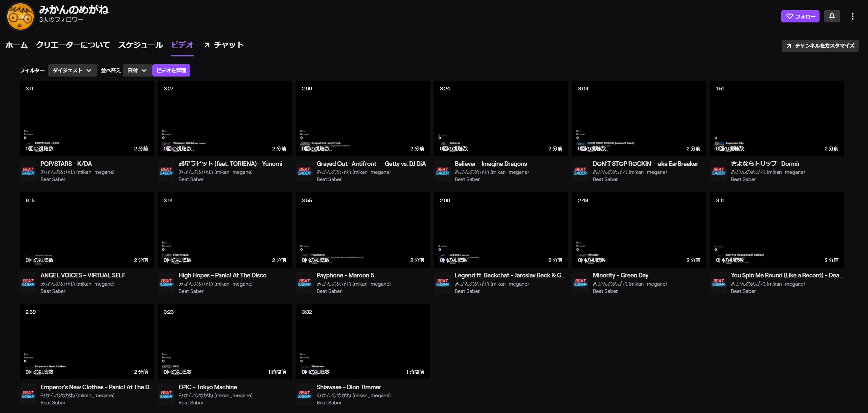The width and height of the screenshot is (868, 413).
Task: Click the Beat Saber icon beside EPIC - Tokyo Machine
Action: [x=166, y=395]
